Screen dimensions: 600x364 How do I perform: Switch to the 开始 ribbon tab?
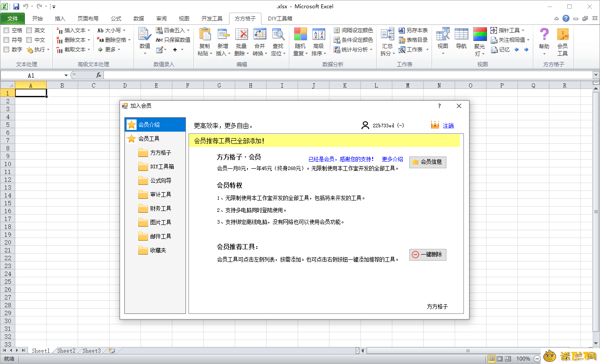coord(38,19)
